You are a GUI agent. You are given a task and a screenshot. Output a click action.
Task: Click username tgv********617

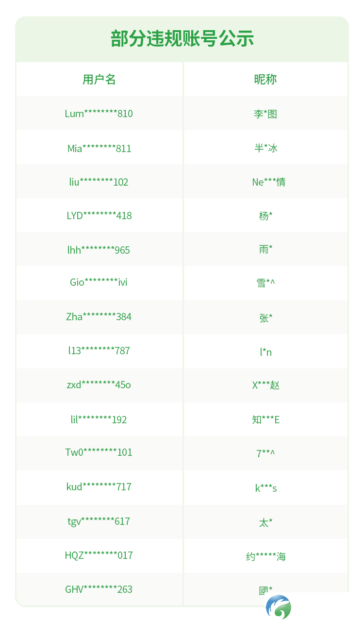coord(99,521)
